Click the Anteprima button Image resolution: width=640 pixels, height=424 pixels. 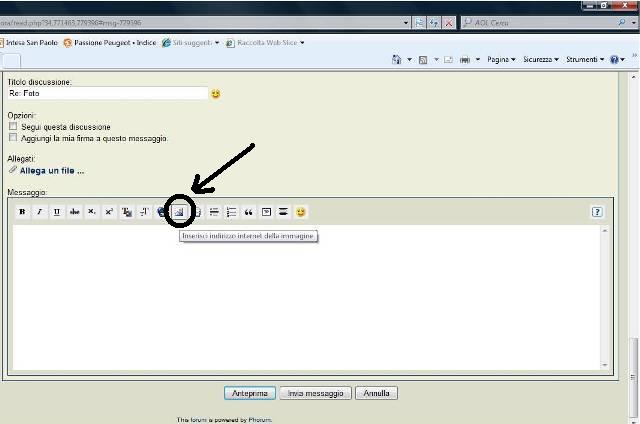tap(250, 393)
